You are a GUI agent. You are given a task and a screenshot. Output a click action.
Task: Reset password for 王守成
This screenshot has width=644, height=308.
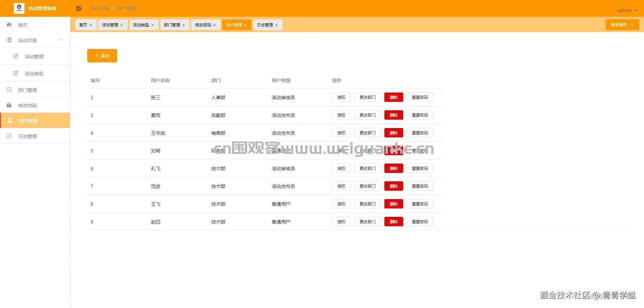point(420,133)
